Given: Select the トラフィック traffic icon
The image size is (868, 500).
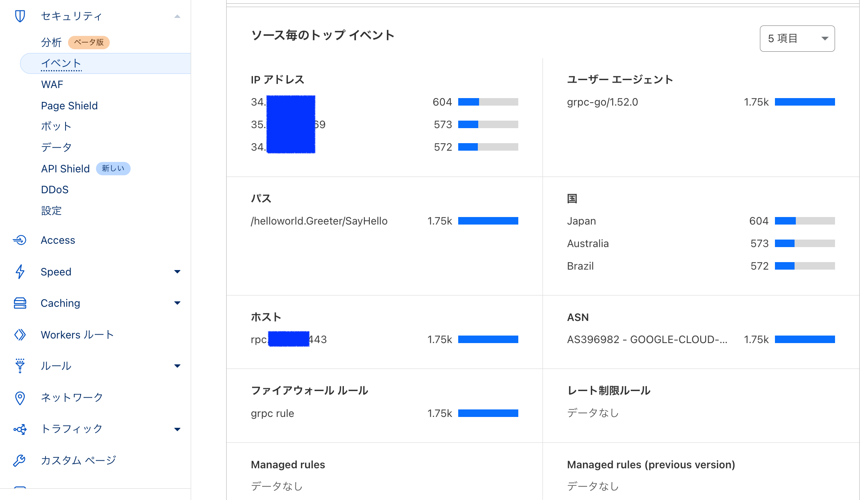Looking at the screenshot, I should tap(20, 429).
